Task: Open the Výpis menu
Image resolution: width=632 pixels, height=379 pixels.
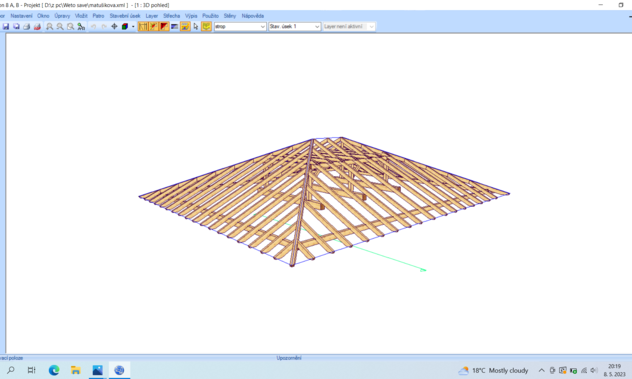Action: 191,16
